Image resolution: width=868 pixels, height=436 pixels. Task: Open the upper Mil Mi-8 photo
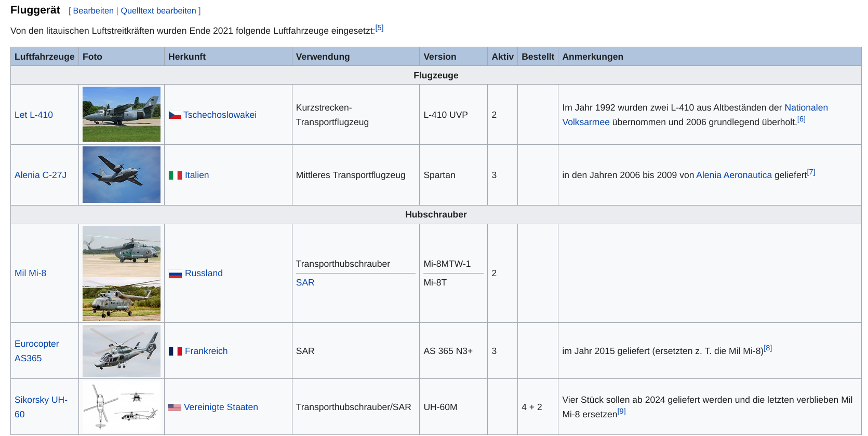pos(122,251)
